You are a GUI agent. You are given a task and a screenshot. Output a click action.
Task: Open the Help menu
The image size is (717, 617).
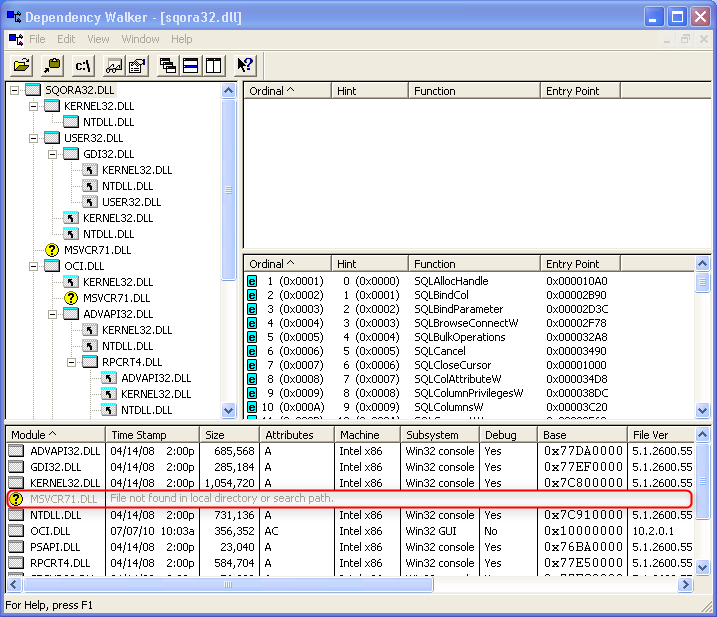182,39
